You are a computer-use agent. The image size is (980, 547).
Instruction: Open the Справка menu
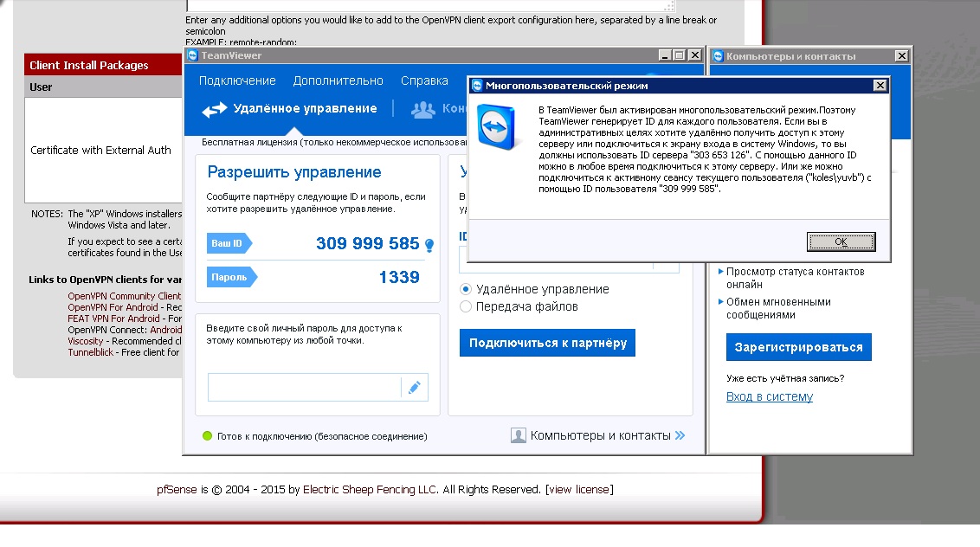(424, 80)
